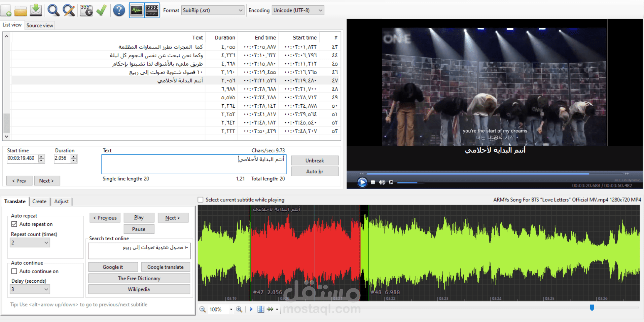This screenshot has width=644, height=322.
Task: Click the Duration column header
Action: 221,38
